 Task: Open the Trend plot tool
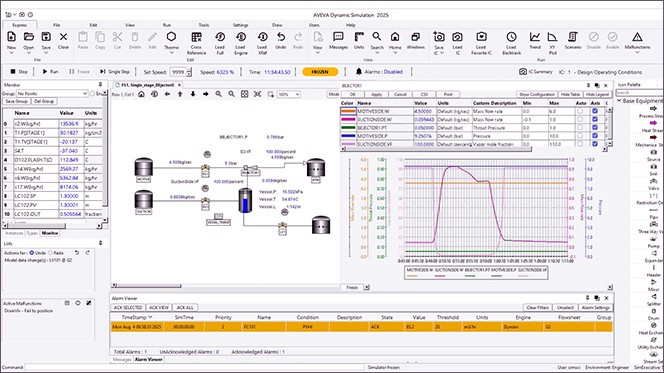535,41
